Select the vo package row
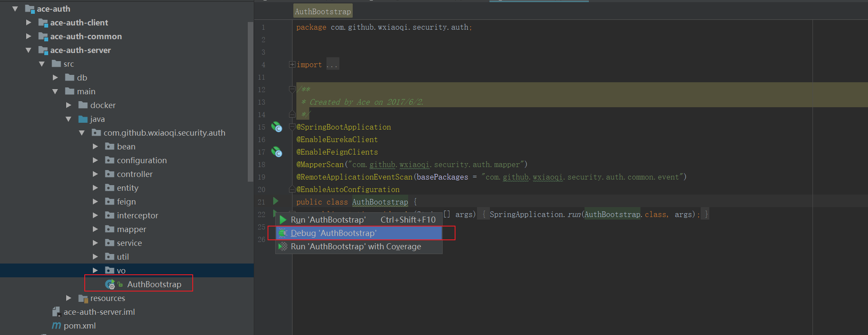This screenshot has width=868, height=335. (x=127, y=270)
